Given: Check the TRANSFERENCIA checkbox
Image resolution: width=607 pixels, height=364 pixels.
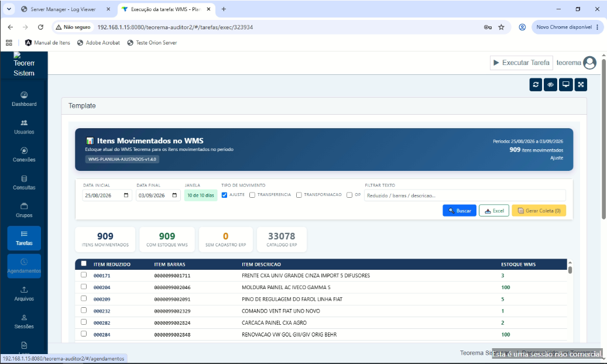Looking at the screenshot, I should point(252,195).
